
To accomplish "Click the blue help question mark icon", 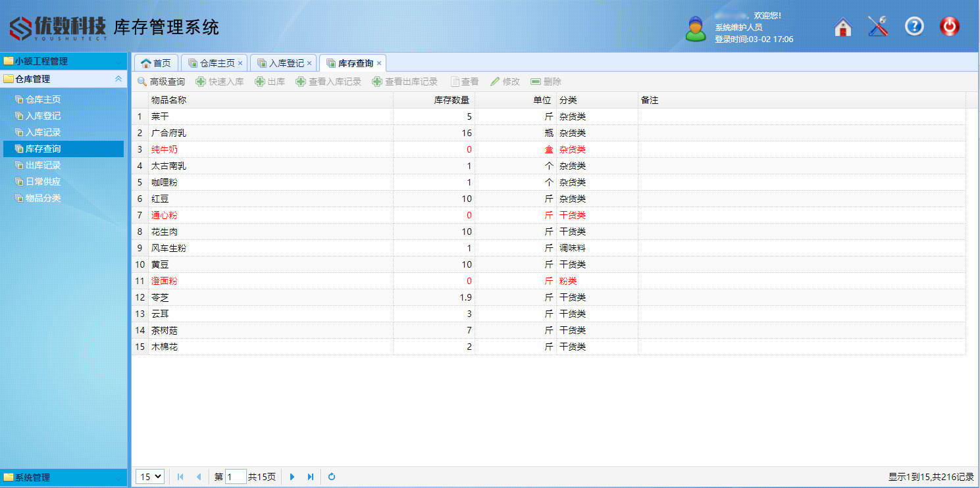I will (914, 27).
